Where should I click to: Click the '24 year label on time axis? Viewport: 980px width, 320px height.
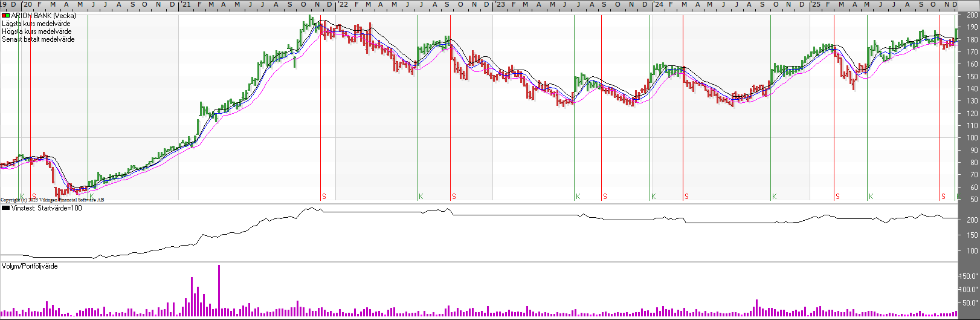point(658,4)
